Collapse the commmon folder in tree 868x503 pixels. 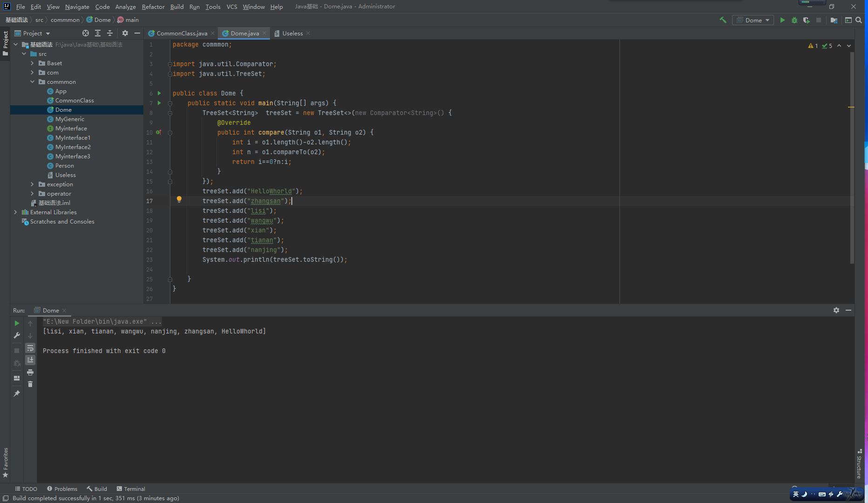tap(32, 82)
